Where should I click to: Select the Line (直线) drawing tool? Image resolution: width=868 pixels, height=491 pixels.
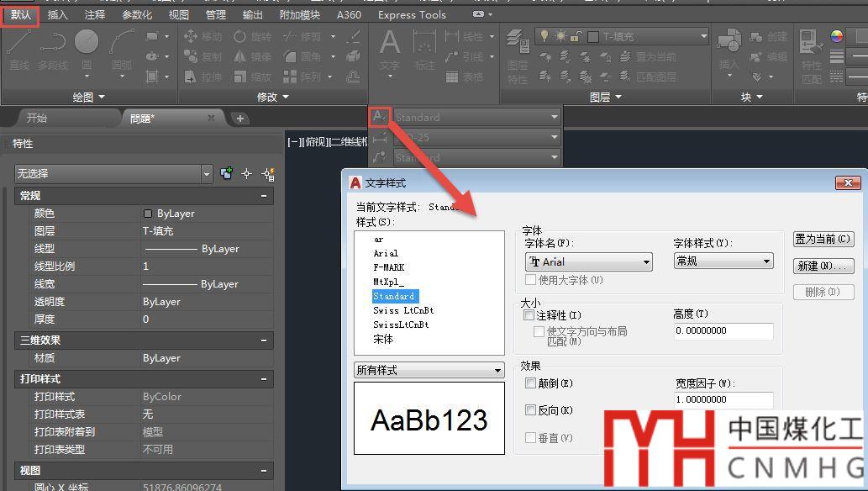click(18, 46)
